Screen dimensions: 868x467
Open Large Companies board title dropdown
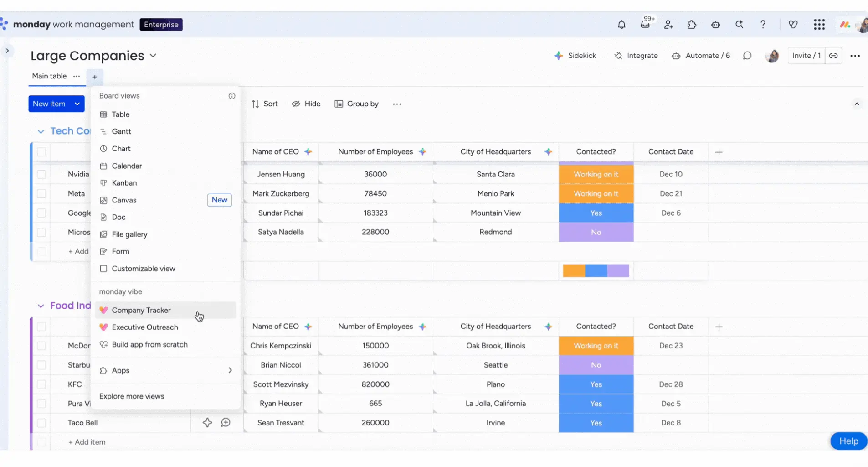(153, 56)
